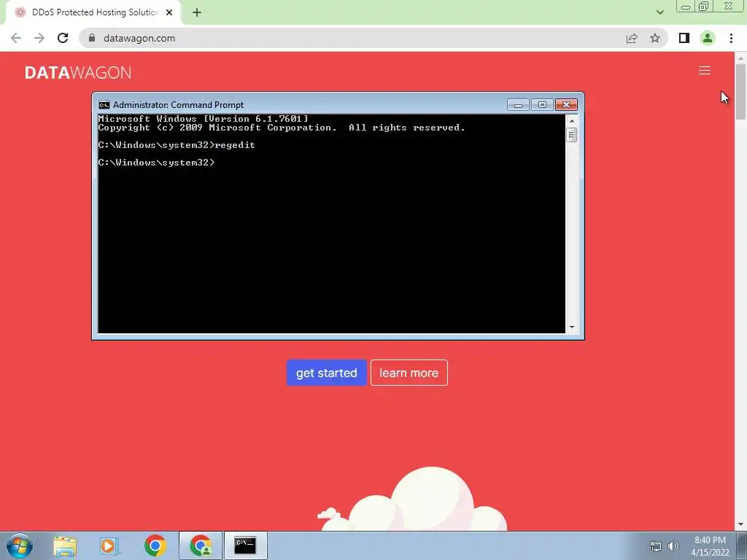Image resolution: width=747 pixels, height=560 pixels.
Task: Open a new browser tab
Action: 197,13
